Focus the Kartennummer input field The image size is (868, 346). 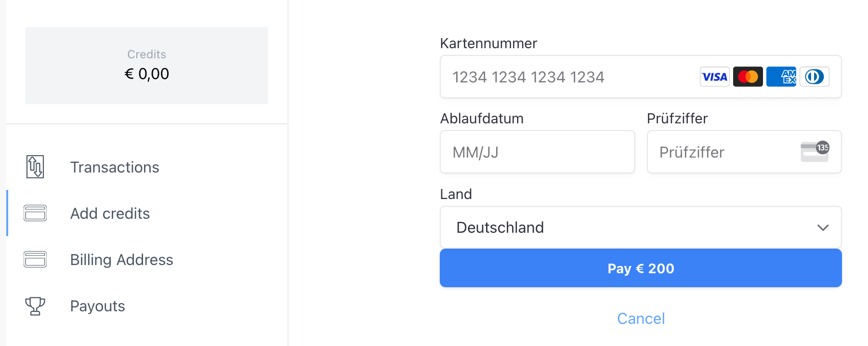point(641,77)
